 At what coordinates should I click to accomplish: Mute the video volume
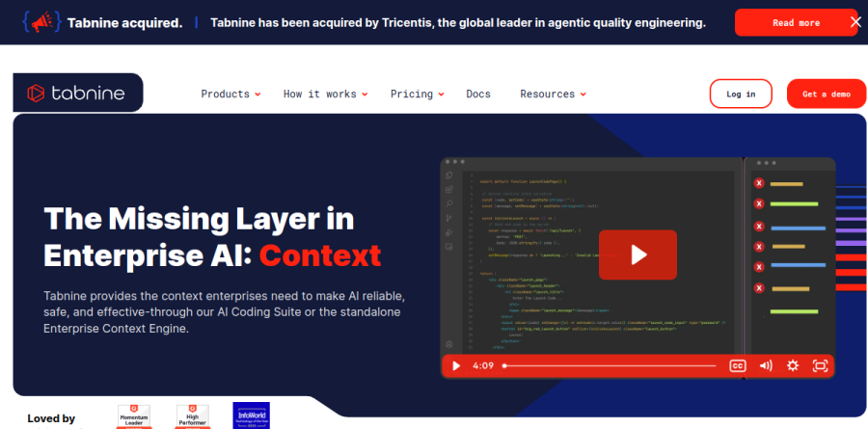(766, 366)
